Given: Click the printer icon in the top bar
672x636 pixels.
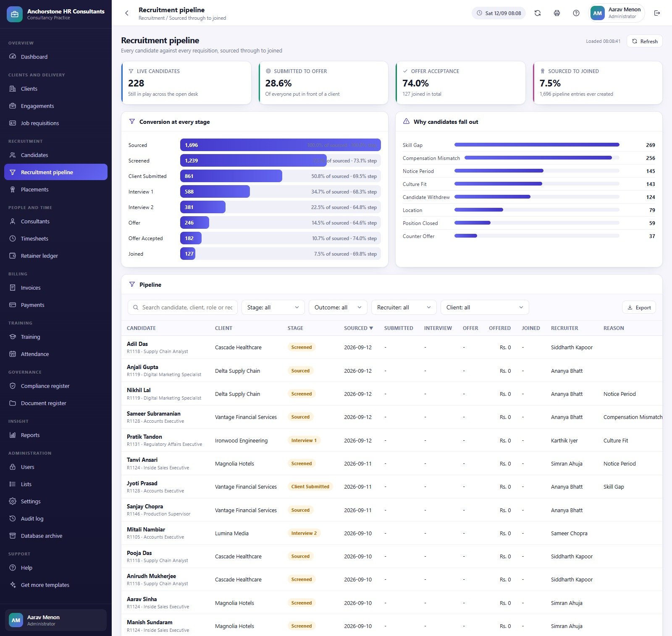Looking at the screenshot, I should coord(557,13).
